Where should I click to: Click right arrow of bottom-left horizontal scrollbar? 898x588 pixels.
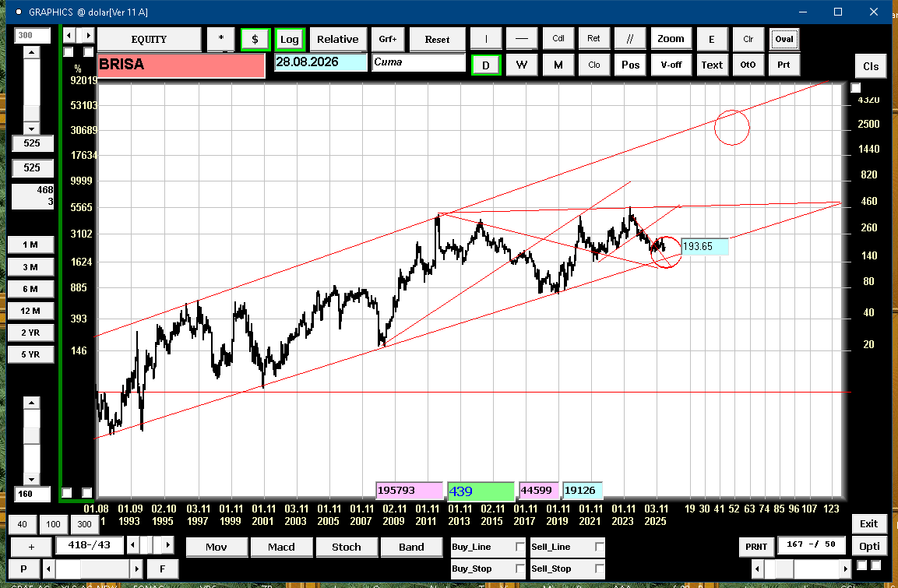pyautogui.click(x=137, y=569)
